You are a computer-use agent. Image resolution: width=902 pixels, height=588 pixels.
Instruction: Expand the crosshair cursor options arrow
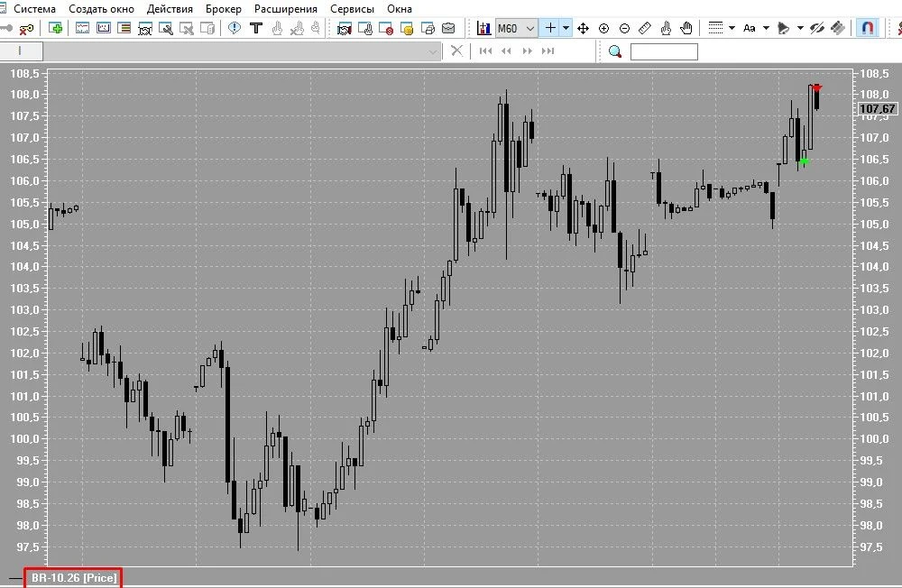coord(566,28)
